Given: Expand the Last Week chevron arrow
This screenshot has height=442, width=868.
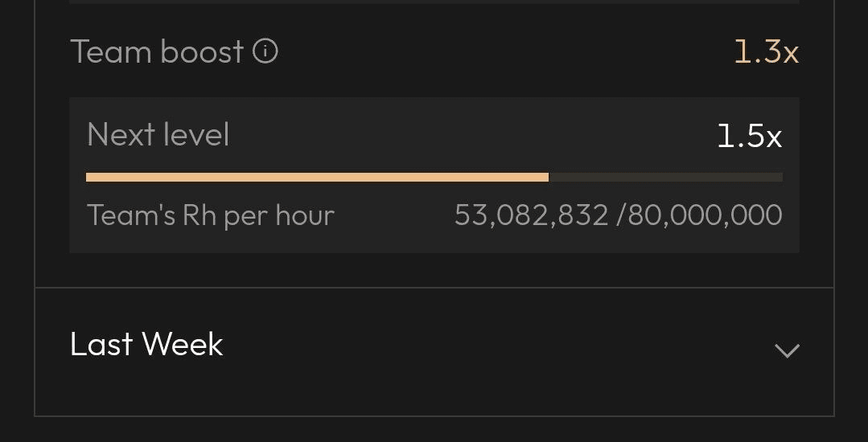Looking at the screenshot, I should [x=787, y=350].
